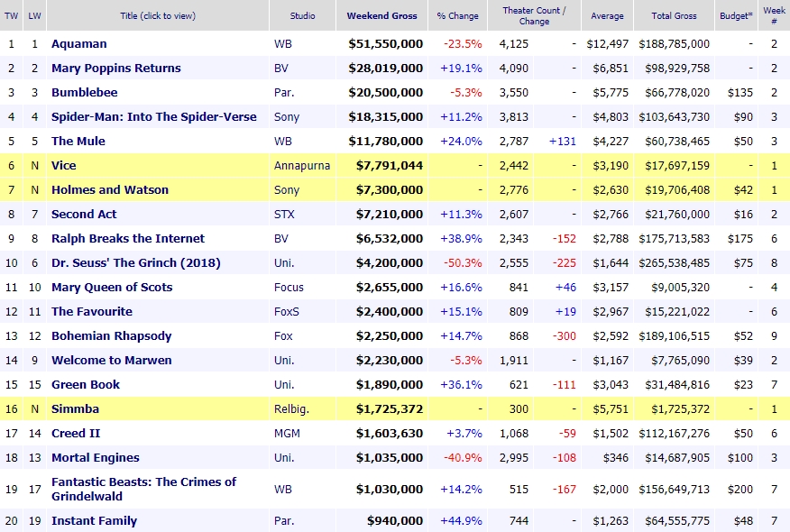
Task: Select Spider-Man: Into The Spider-Verse link
Action: click(x=153, y=117)
